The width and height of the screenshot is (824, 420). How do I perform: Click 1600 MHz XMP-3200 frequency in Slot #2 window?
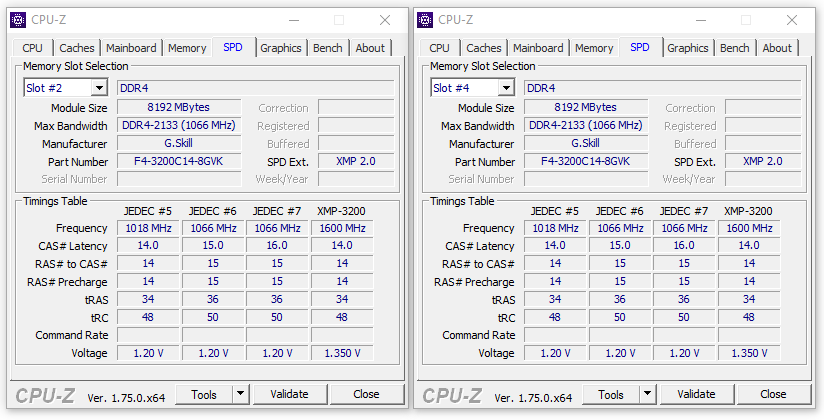tap(342, 228)
